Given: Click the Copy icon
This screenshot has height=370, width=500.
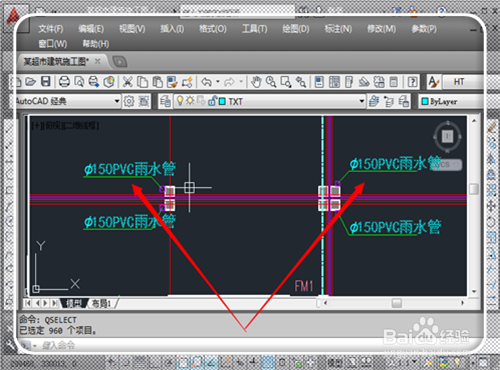Looking at the screenshot, I should [142, 82].
